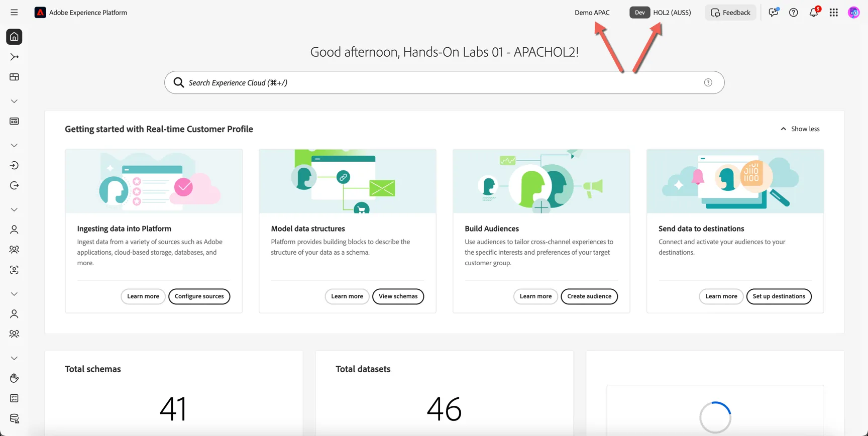Click the Model data structures illustration
The image size is (868, 436).
tap(348, 181)
